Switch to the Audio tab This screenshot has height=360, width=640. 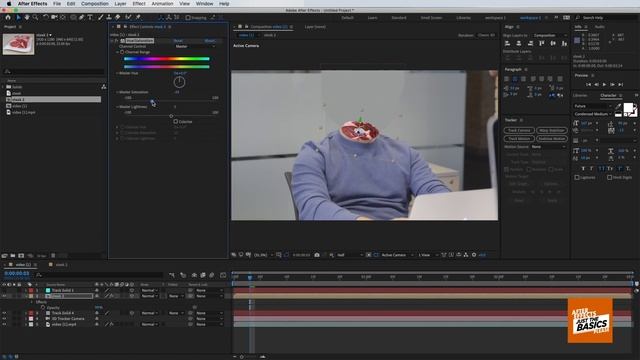[x=600, y=27]
